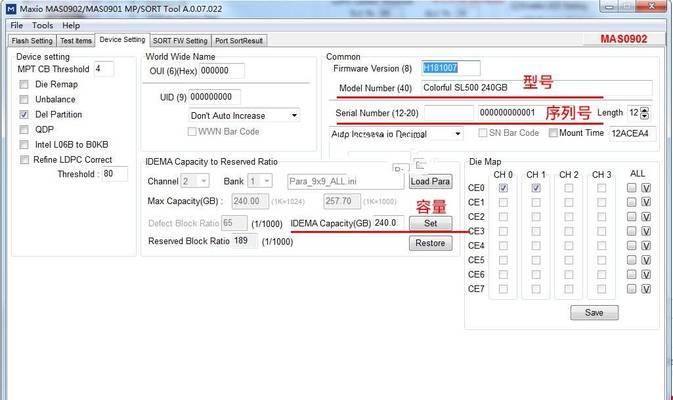Click the OUI (6)(Hex) input field
673x400 pixels.
[x=221, y=71]
